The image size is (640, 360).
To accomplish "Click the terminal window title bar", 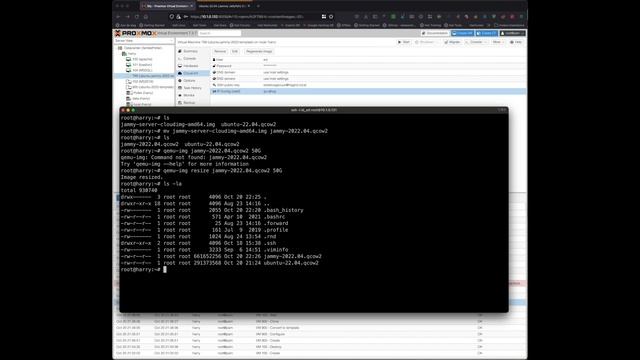I will [x=314, y=110].
